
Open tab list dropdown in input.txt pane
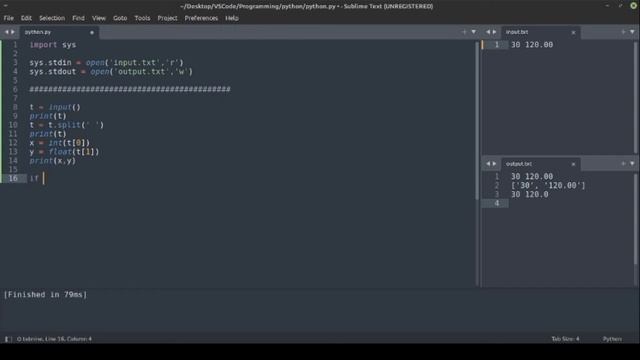click(632, 32)
